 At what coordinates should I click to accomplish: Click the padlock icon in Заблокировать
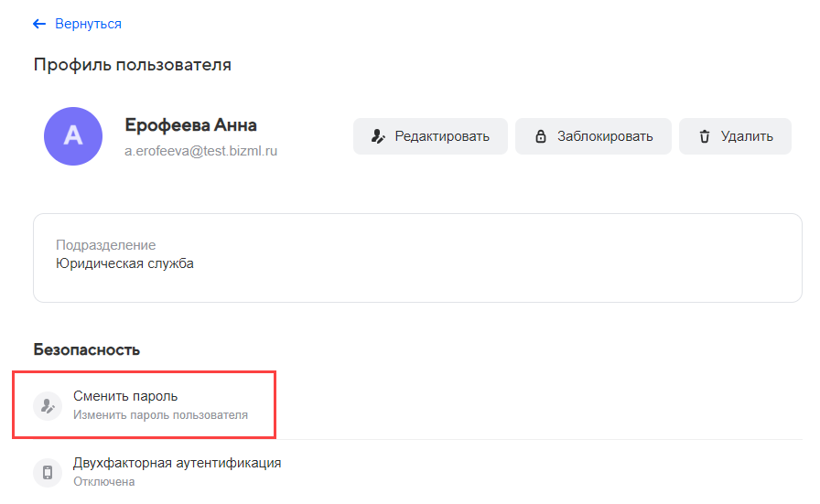540,136
